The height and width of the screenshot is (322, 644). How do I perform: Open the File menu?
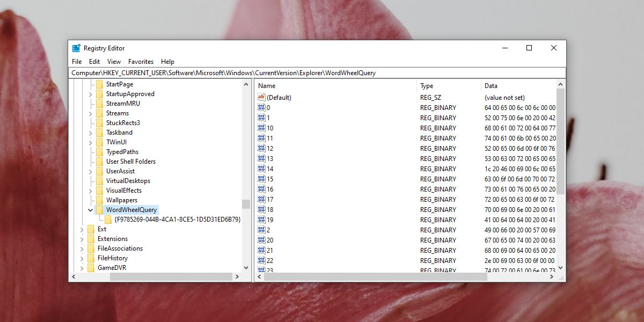tap(77, 62)
